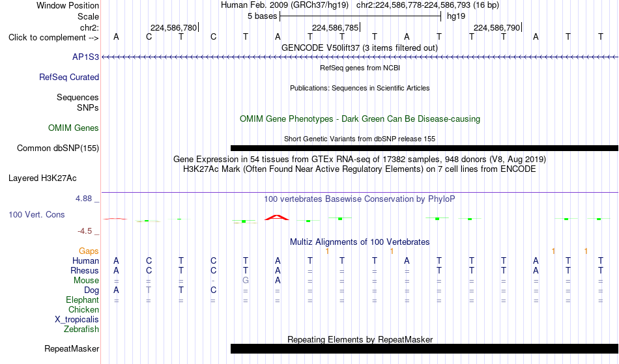Click the hg19 label beside scale bar
The height and width of the screenshot is (364, 619).
[456, 16]
